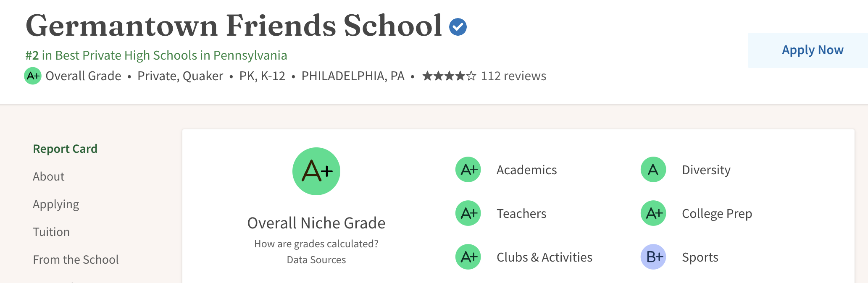The width and height of the screenshot is (868, 283).
Task: Click the A grade badge beside Diversity
Action: [x=653, y=170]
